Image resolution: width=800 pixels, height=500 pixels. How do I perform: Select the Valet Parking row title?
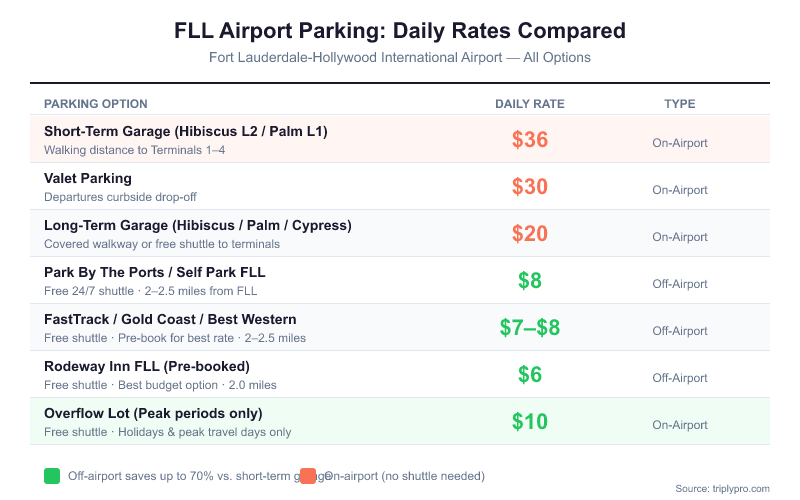coord(88,178)
